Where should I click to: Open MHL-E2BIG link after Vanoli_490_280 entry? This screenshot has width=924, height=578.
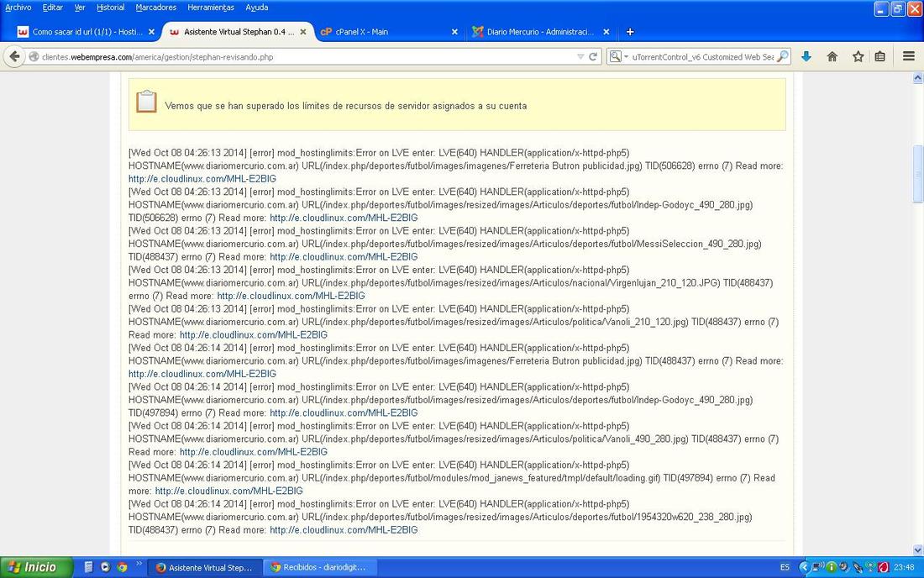pos(254,452)
